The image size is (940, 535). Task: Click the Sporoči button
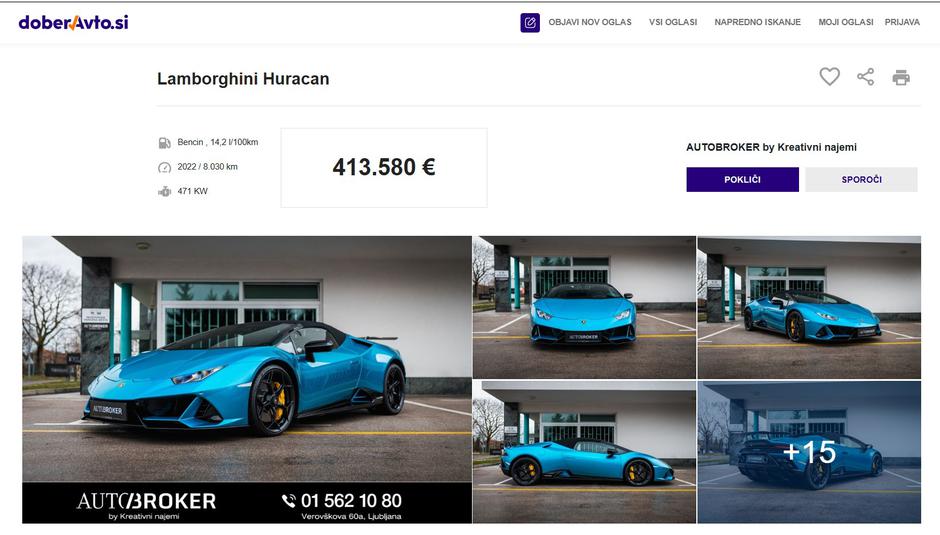(861, 179)
